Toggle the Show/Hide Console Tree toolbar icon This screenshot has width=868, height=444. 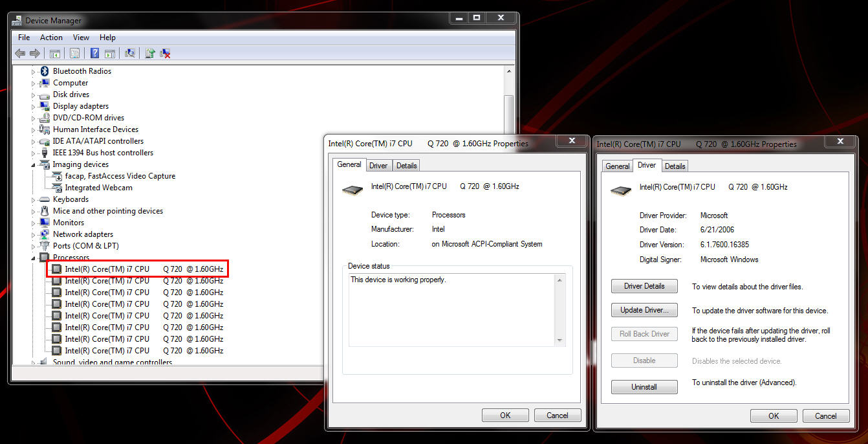click(55, 53)
